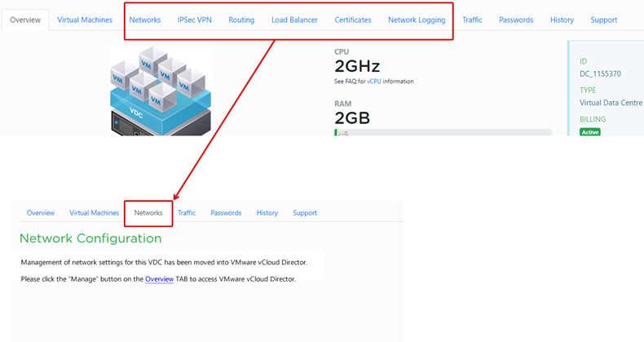
Task: Follow the Overview link in the instructions text
Action: pos(159,279)
